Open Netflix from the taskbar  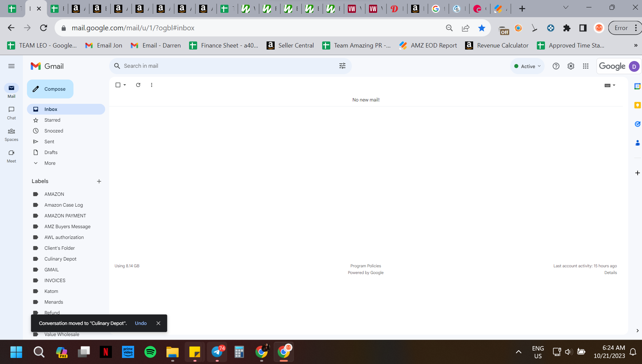(x=106, y=352)
